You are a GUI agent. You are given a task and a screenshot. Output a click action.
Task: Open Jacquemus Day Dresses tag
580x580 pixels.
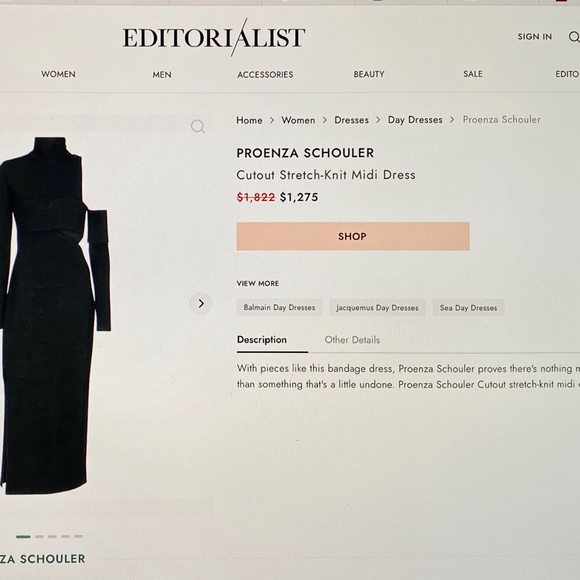377,307
